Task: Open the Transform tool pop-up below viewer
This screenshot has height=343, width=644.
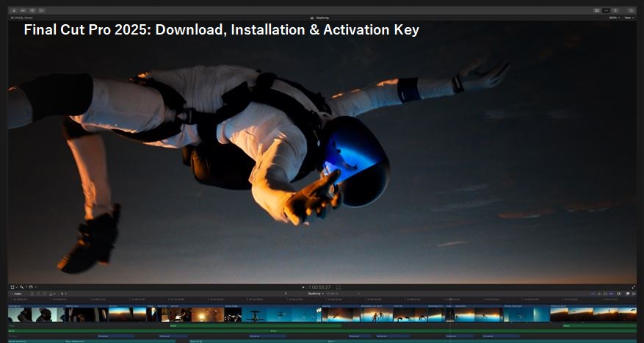Action: click(13, 286)
